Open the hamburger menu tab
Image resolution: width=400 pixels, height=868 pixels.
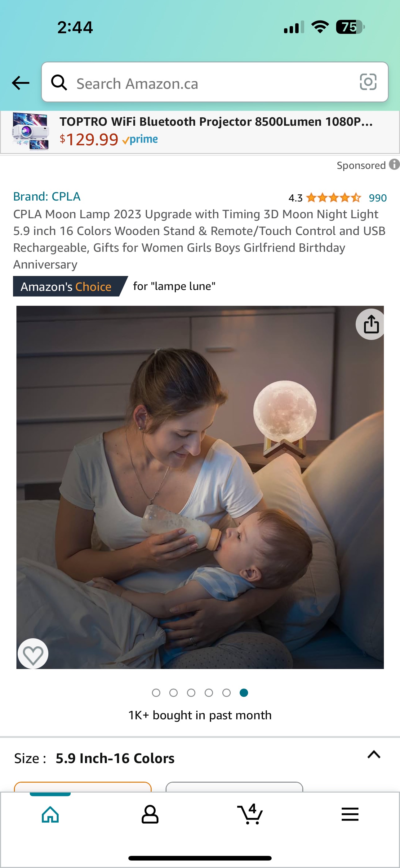tap(350, 814)
